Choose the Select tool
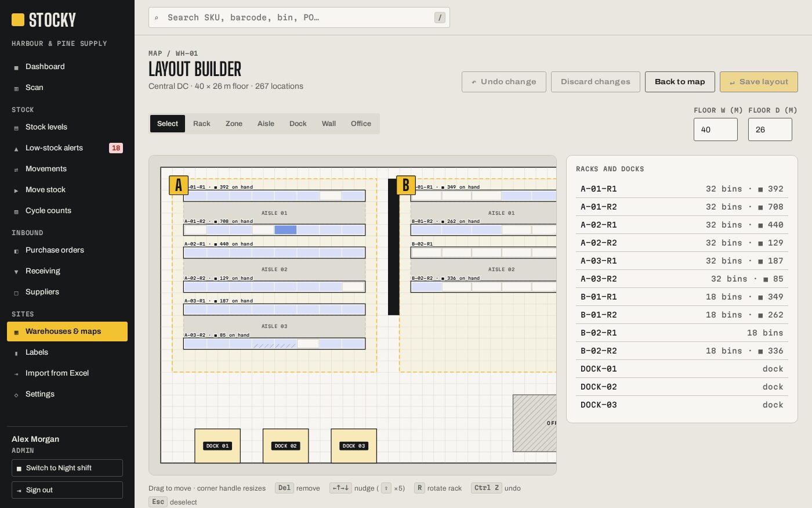This screenshot has height=508, width=812. [168, 124]
